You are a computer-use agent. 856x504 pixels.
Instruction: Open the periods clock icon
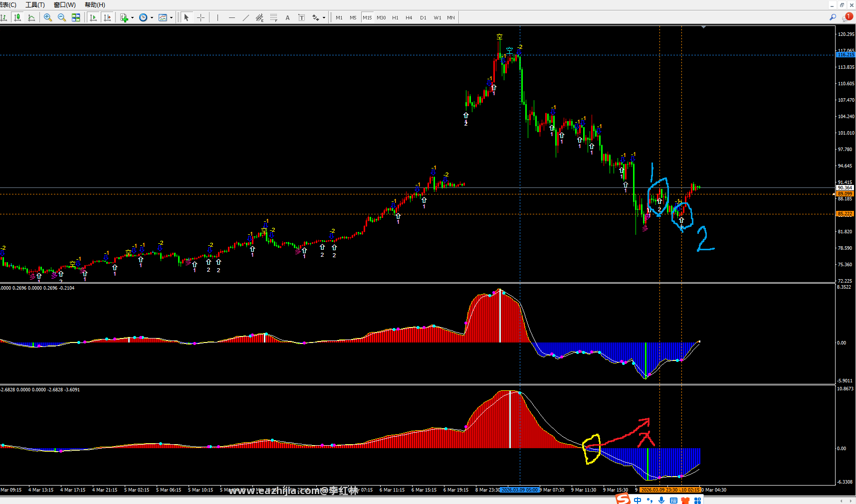(x=143, y=17)
